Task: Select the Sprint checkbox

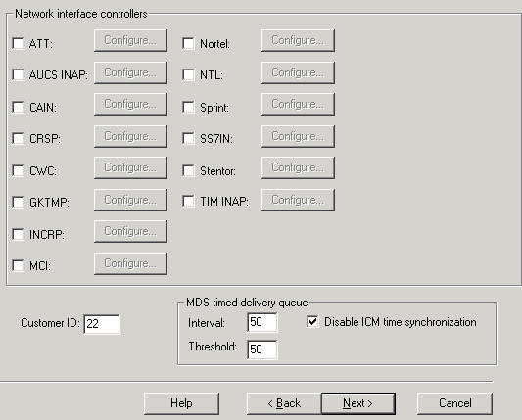Action: point(188,107)
